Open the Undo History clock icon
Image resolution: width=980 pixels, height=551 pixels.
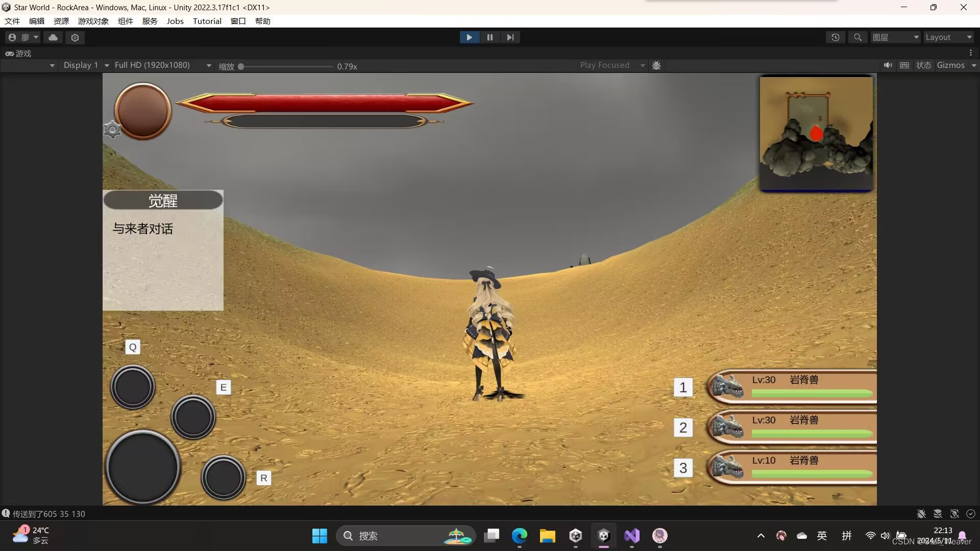click(x=836, y=37)
